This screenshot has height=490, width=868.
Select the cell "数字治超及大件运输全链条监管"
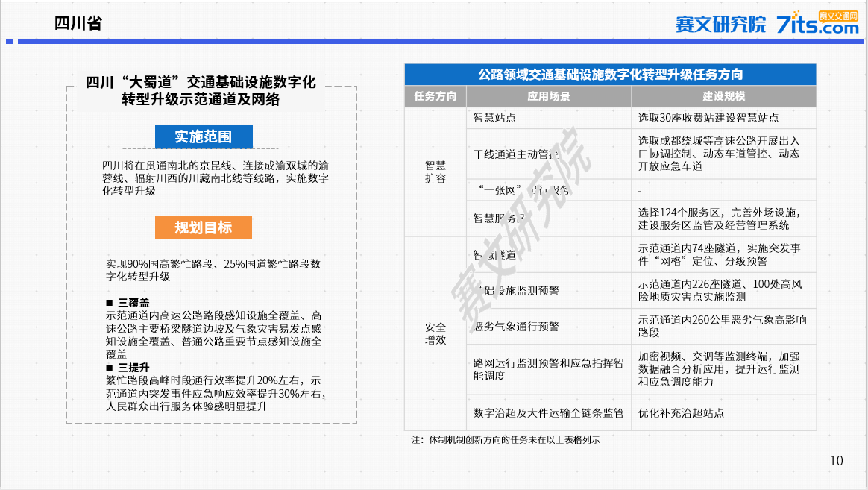point(549,413)
